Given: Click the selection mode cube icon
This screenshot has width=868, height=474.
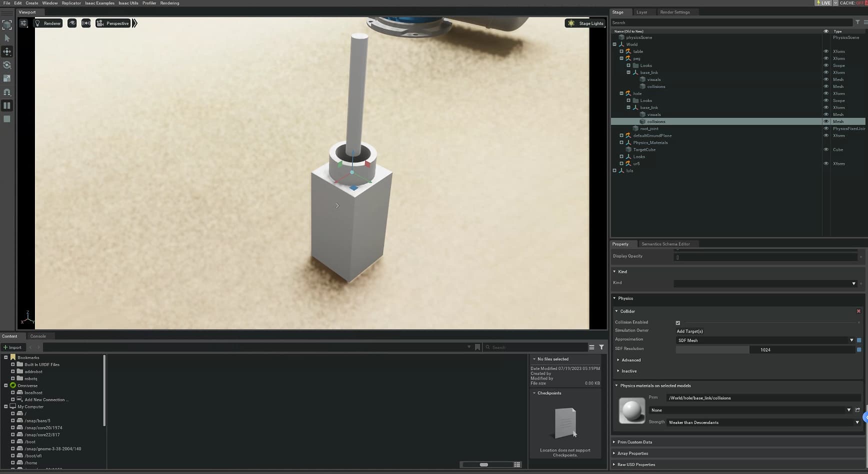Looking at the screenshot, I should click(7, 24).
